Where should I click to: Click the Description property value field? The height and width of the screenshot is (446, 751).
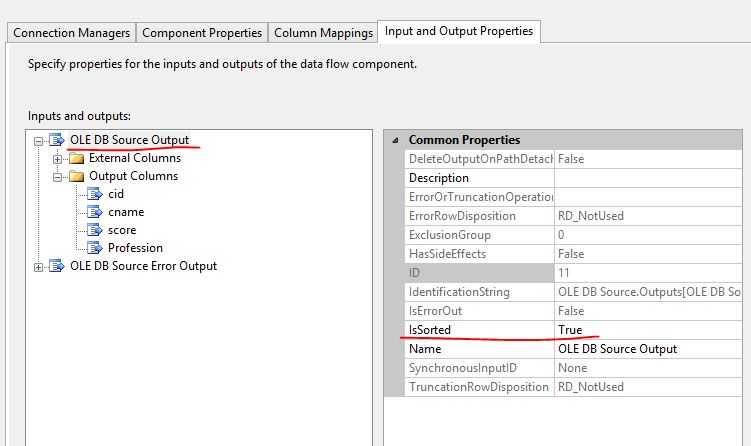pyautogui.click(x=648, y=178)
